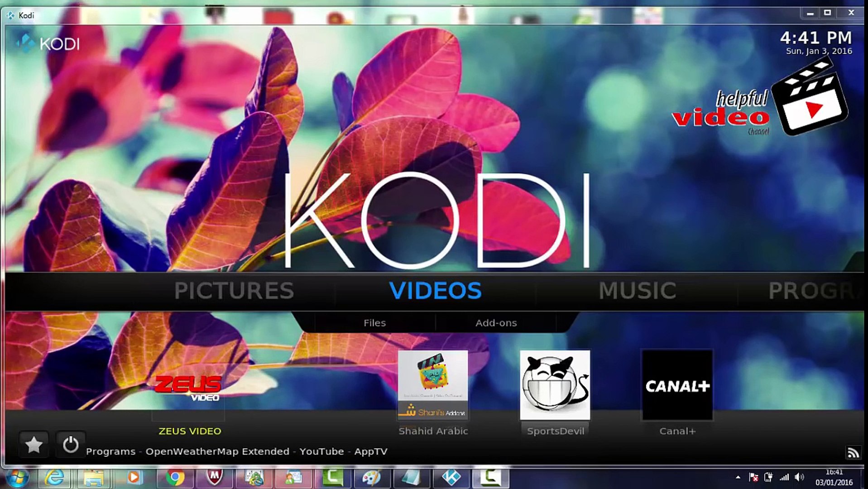Open the Paint taskbar icon

372,478
